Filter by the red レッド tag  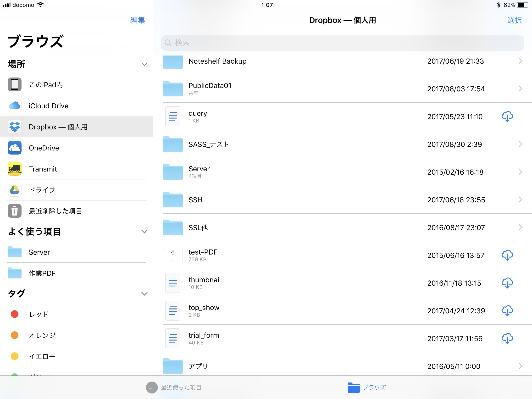click(x=39, y=314)
